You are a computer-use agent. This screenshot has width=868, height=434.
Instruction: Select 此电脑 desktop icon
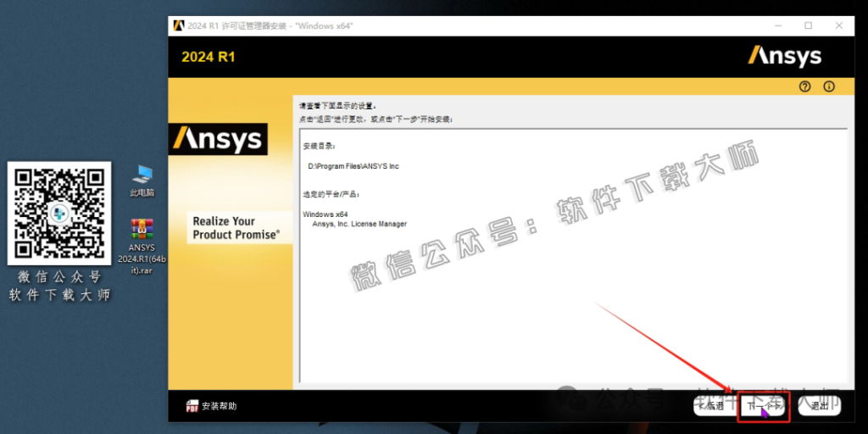tap(142, 181)
